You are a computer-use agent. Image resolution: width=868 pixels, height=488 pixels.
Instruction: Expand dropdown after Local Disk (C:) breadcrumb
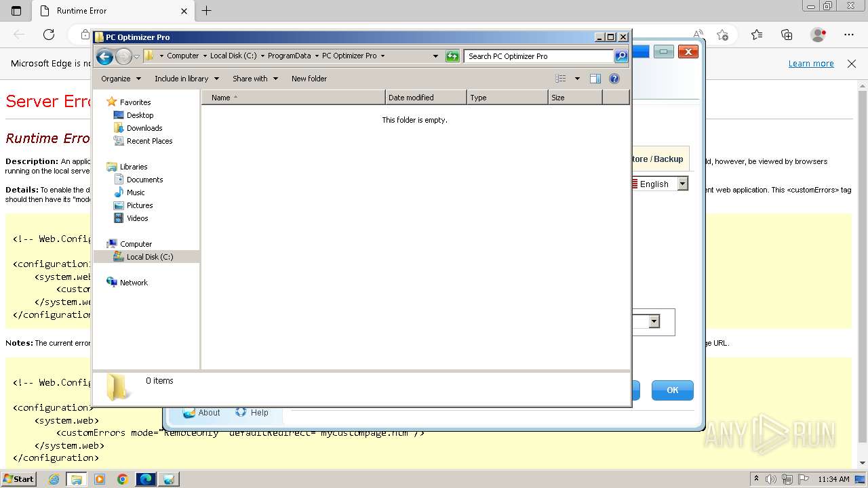pyautogui.click(x=262, y=56)
